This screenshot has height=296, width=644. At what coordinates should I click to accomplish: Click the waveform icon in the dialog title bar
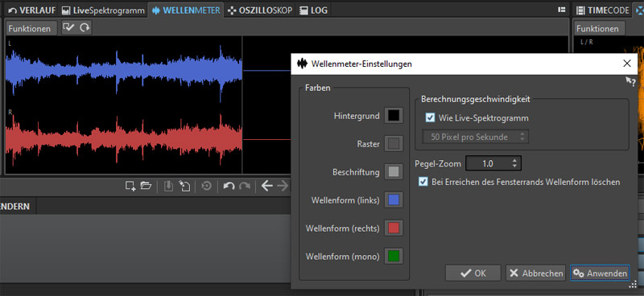point(303,64)
